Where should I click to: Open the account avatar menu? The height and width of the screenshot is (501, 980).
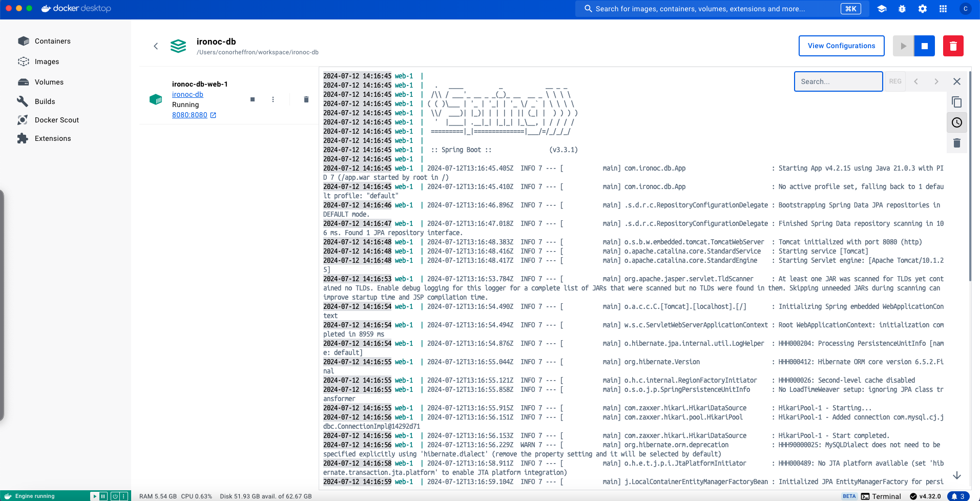point(965,9)
